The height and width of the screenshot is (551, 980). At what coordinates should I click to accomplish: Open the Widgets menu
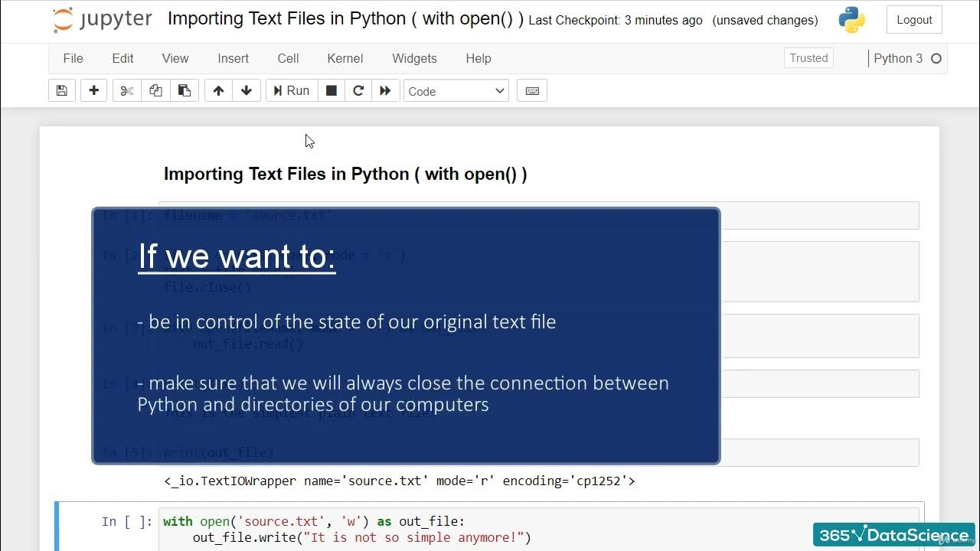coord(414,58)
